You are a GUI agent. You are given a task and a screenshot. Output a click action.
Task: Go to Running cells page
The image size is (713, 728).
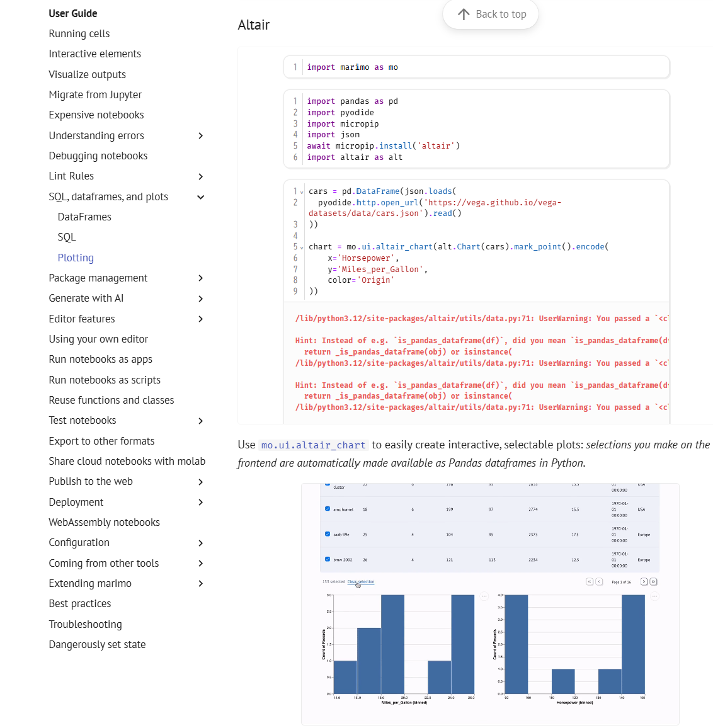[x=79, y=34]
